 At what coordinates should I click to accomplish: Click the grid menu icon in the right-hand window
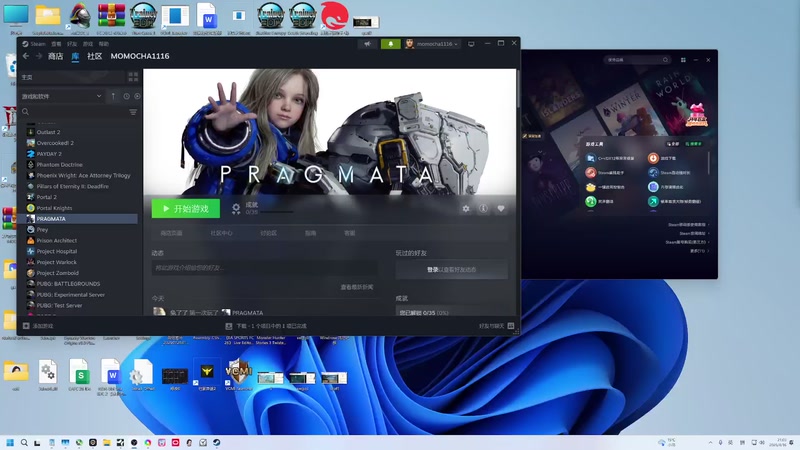[683, 60]
